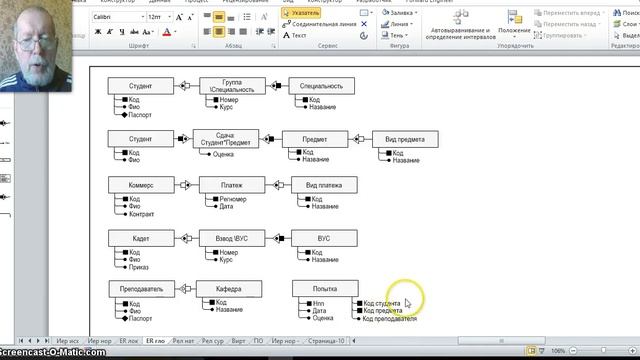This screenshot has height=360, width=640.
Task: Click the zoom slider handle
Action: click(x=603, y=351)
